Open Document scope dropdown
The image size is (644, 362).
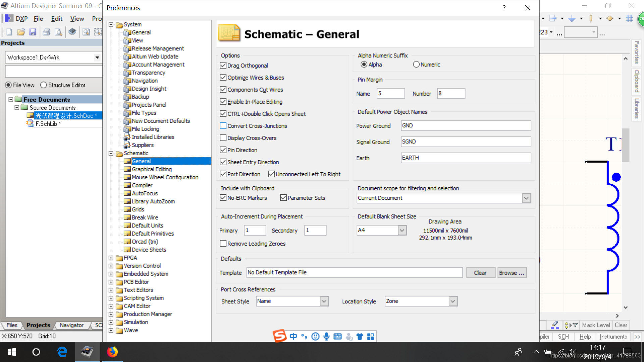[x=526, y=198]
